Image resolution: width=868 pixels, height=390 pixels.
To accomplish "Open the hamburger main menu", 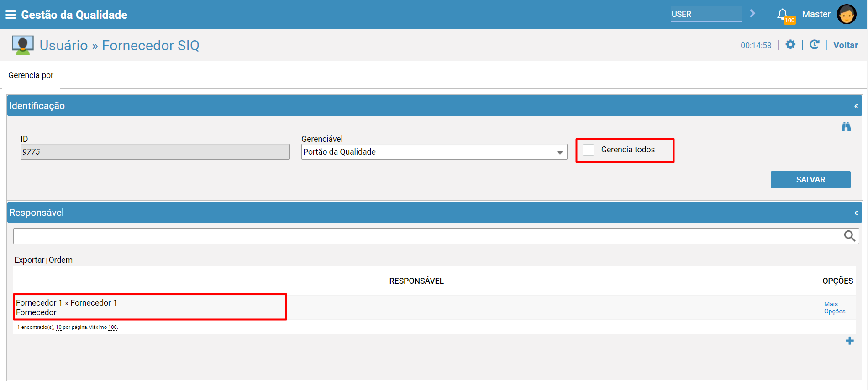I will 11,15.
